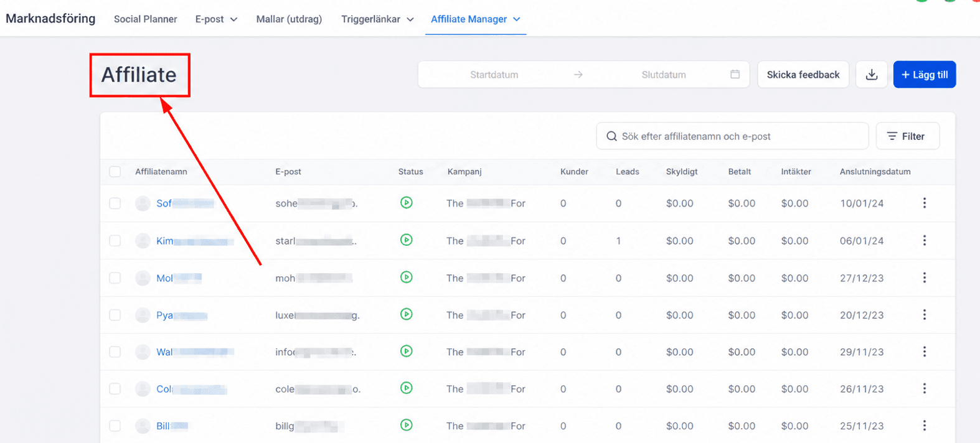Viewport: 980px width, 443px height.
Task: Open the three-dot menu for Wal row
Action: point(925,352)
